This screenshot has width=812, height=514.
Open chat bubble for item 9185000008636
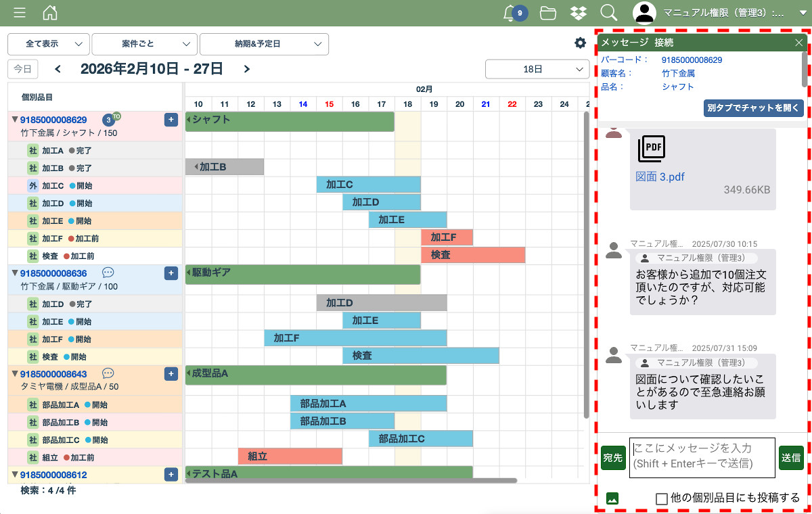[108, 273]
